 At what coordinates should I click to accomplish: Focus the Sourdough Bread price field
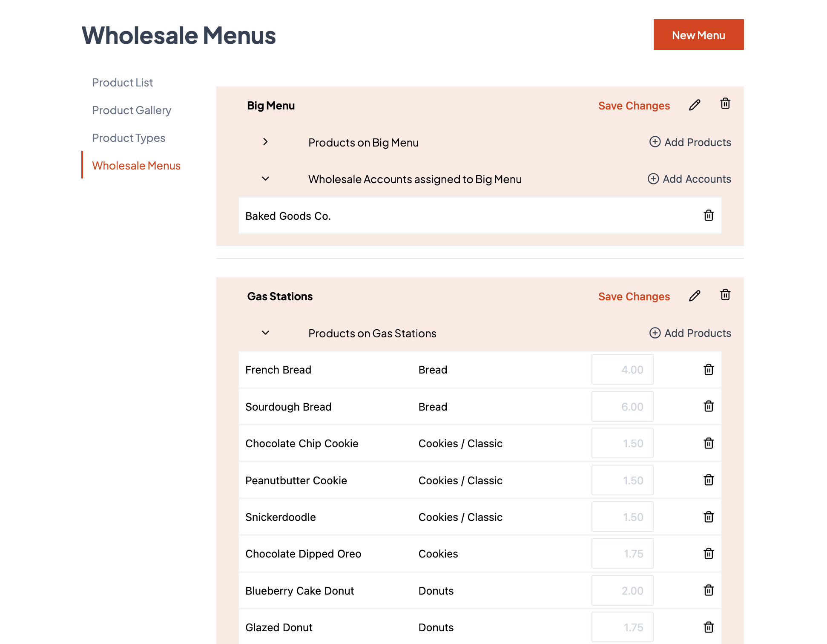pyautogui.click(x=622, y=407)
